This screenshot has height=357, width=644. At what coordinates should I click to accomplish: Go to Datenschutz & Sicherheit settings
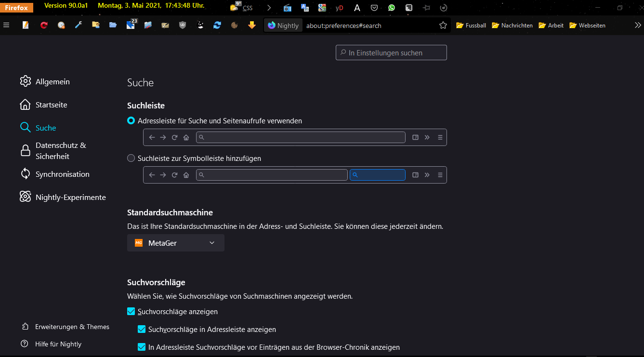pyautogui.click(x=60, y=151)
